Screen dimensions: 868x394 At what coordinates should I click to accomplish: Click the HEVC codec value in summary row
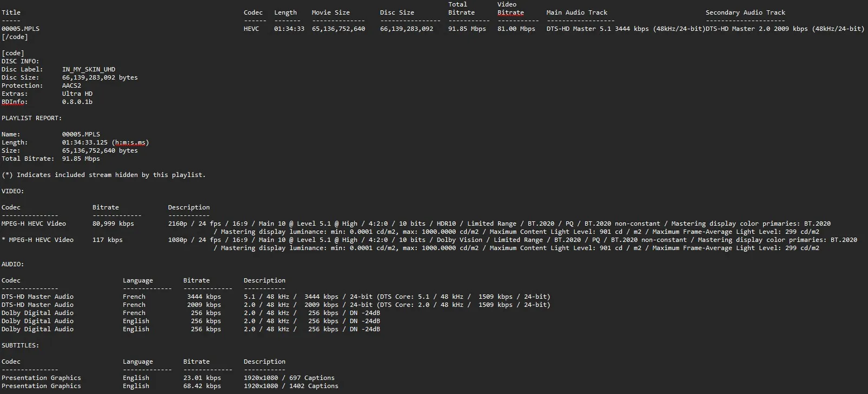point(251,29)
